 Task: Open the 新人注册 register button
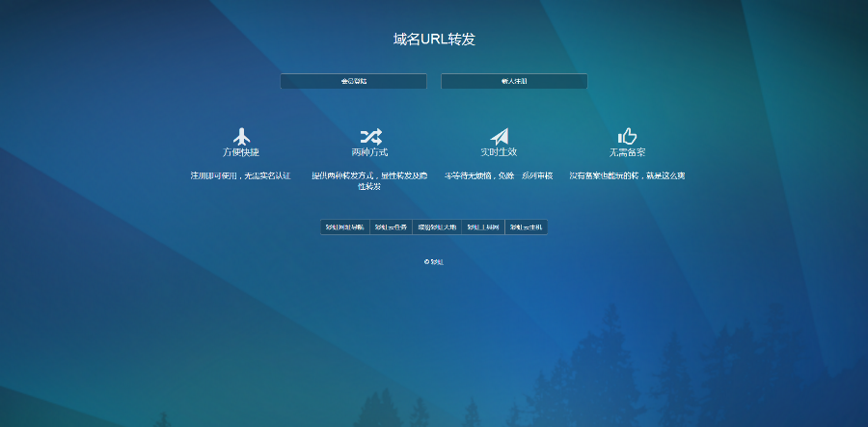point(514,81)
